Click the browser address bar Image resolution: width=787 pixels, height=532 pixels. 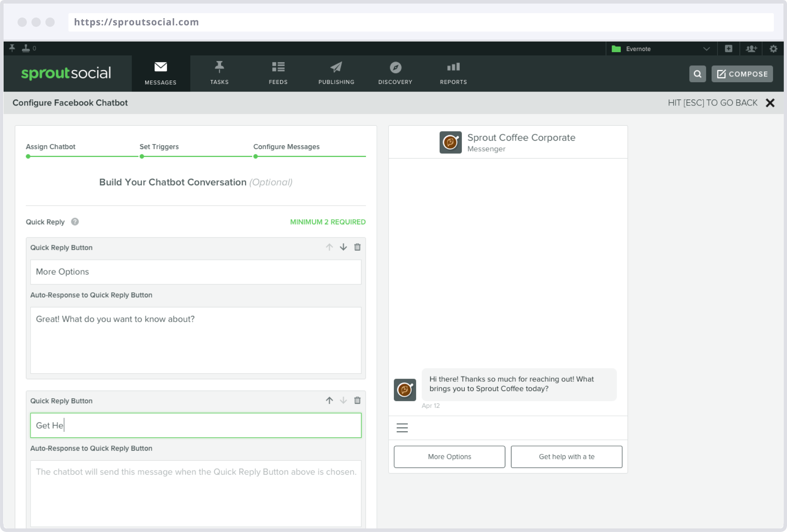pyautogui.click(x=421, y=22)
